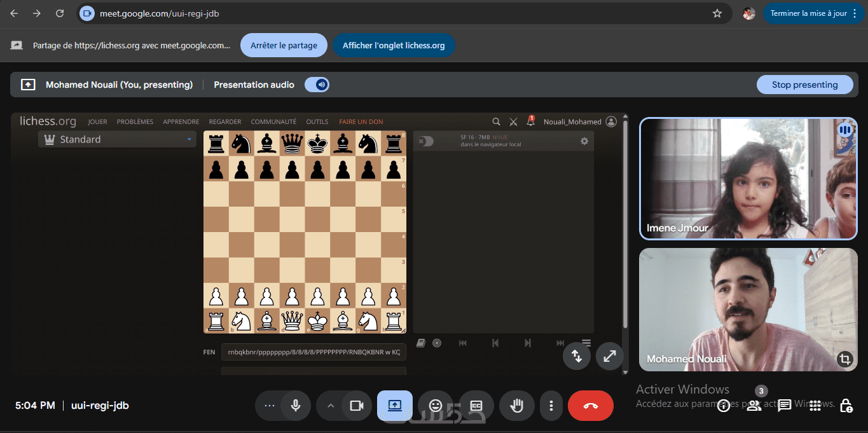Bookmark this page with the star icon
The height and width of the screenshot is (433, 868).
click(717, 13)
